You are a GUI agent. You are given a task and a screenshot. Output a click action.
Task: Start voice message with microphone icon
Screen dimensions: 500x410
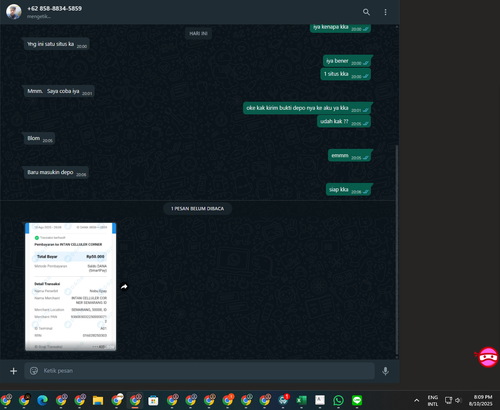(x=385, y=371)
